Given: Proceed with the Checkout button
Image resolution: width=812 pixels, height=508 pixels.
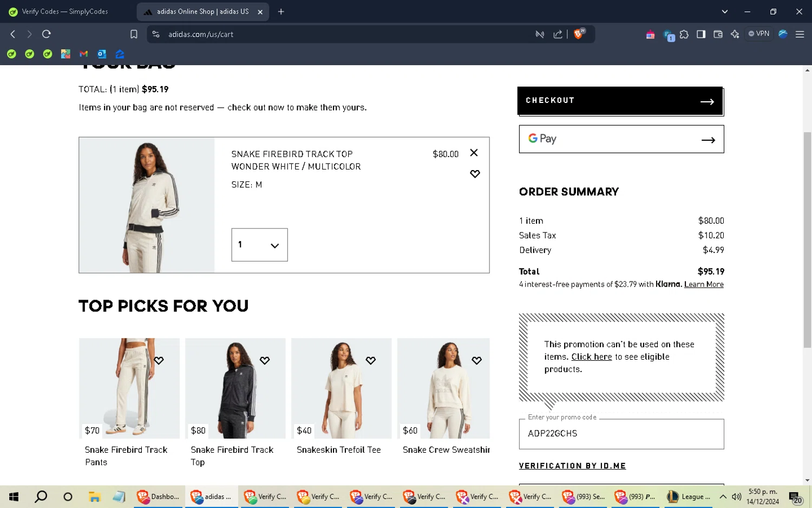Looking at the screenshot, I should point(620,101).
